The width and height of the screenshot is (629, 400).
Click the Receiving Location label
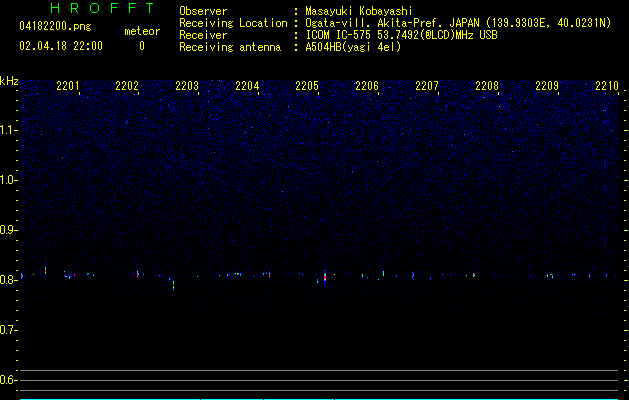[233, 23]
